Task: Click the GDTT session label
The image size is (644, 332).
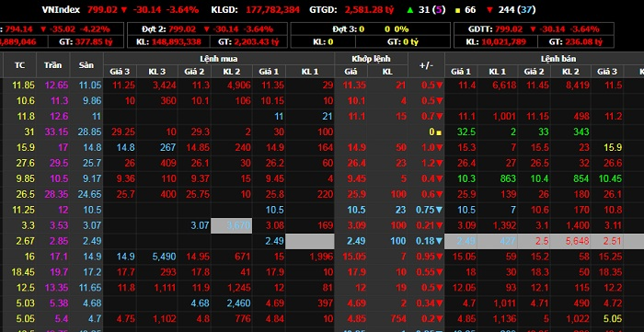Action: click(480, 29)
